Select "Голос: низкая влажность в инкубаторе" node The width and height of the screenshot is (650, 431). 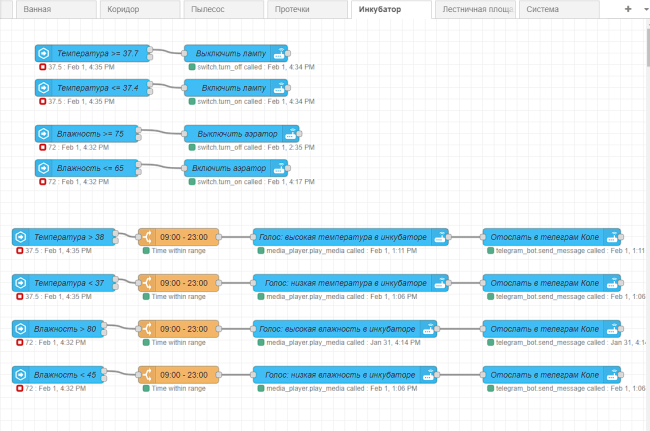coord(335,375)
